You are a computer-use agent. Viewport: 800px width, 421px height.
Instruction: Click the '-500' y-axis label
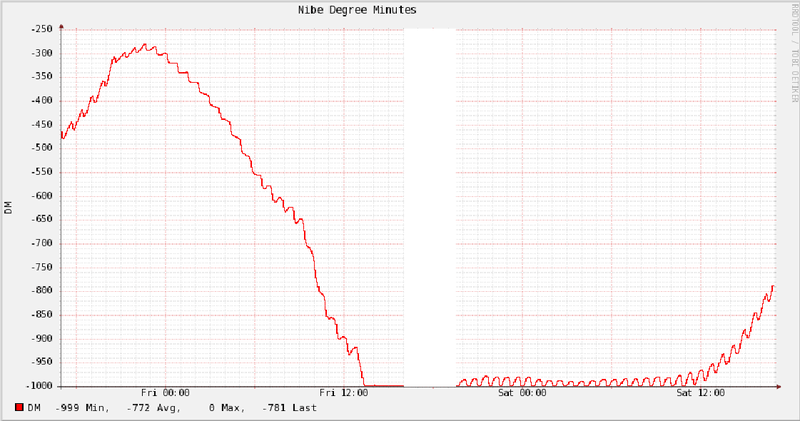pos(41,148)
